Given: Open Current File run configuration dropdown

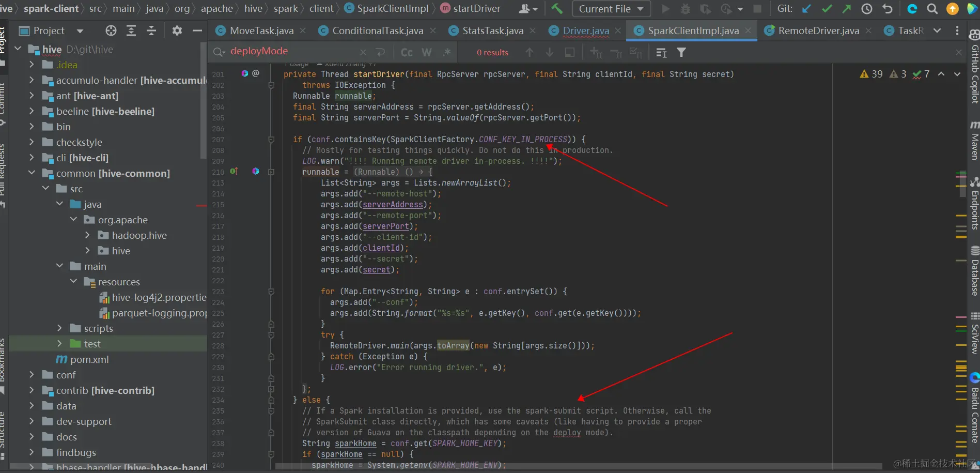Looking at the screenshot, I should (x=611, y=9).
